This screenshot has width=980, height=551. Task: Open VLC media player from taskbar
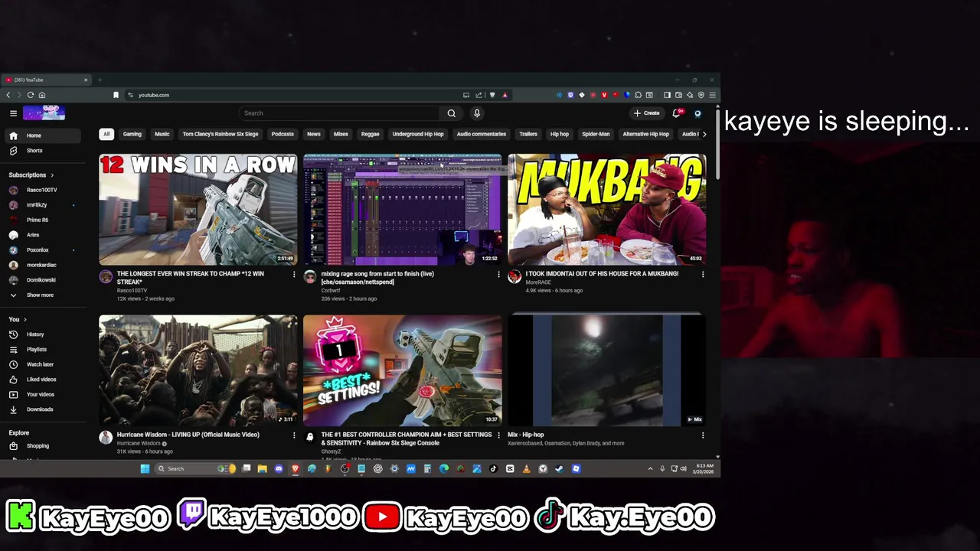tap(527, 468)
